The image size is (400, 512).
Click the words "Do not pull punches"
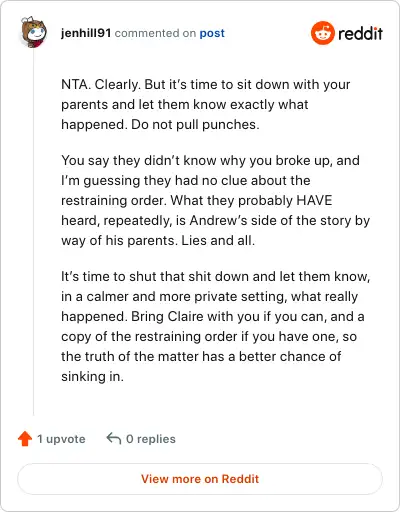tap(195, 124)
